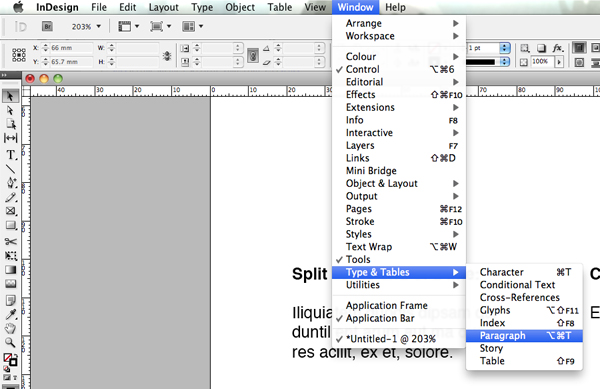This screenshot has height=389, width=600.
Task: Select the Rectangle Frame tool
Action: (10, 211)
